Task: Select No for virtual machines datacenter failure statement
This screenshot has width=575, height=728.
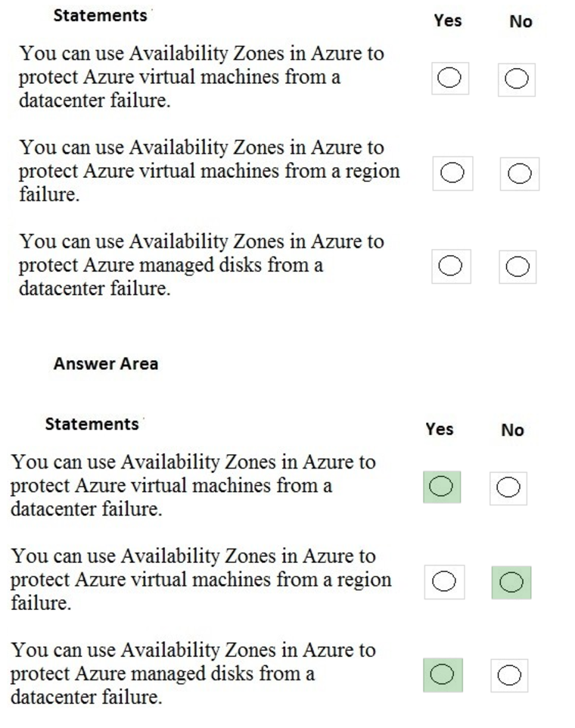Action: (x=517, y=77)
